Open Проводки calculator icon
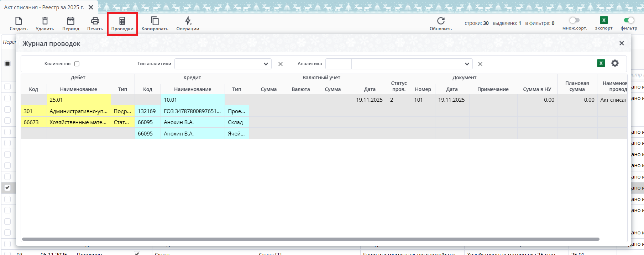Image resolution: width=644 pixels, height=255 pixels. click(x=122, y=21)
